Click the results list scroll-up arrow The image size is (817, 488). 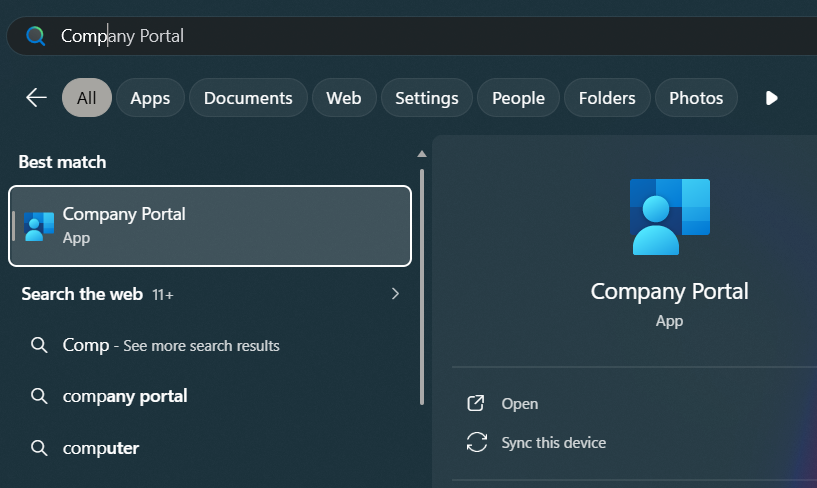[422, 154]
